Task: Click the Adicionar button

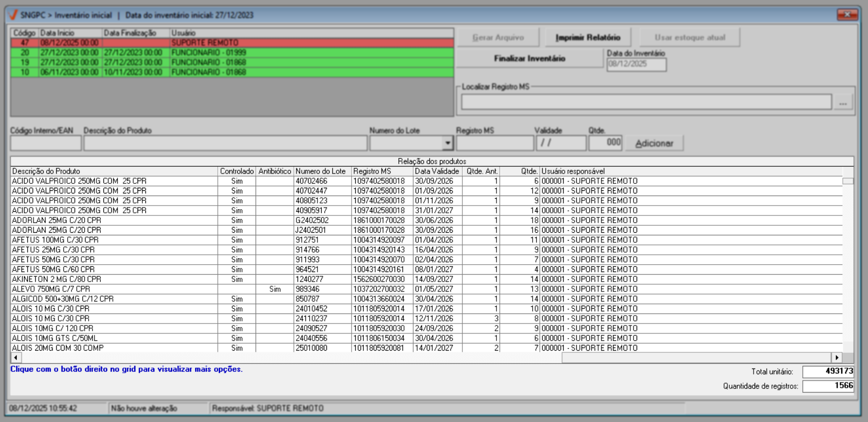Action: coord(654,143)
